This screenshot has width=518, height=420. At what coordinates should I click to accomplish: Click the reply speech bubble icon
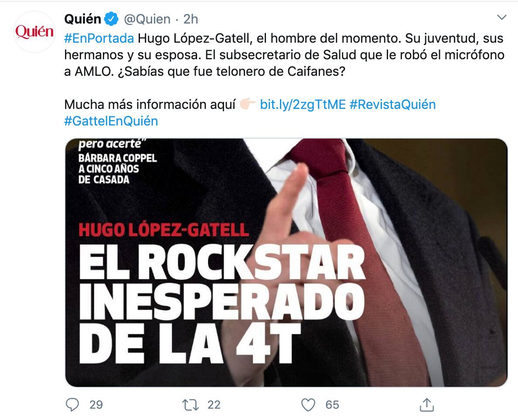coord(72,404)
